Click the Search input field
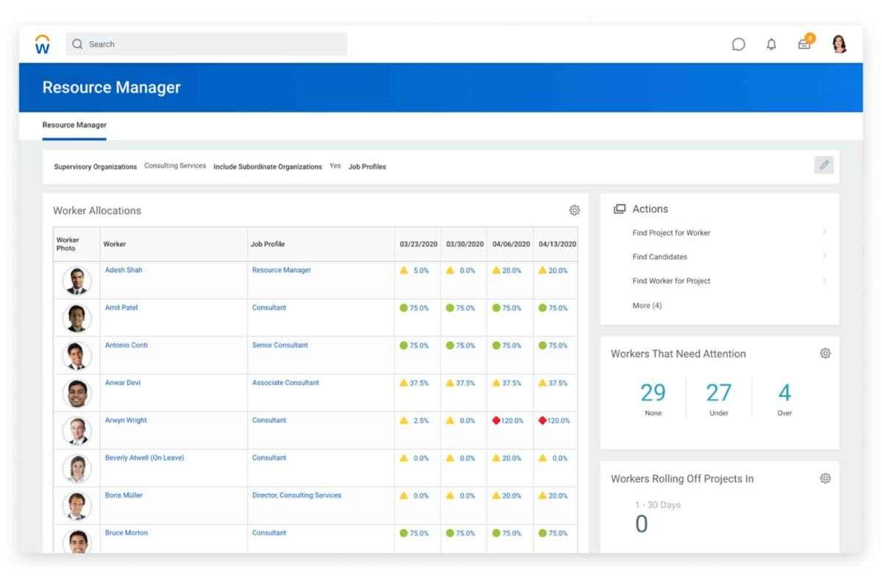 [206, 44]
